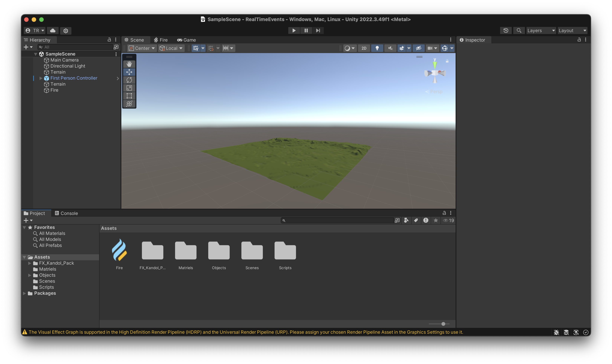
Task: Select the Scale tool
Action: coord(129,88)
